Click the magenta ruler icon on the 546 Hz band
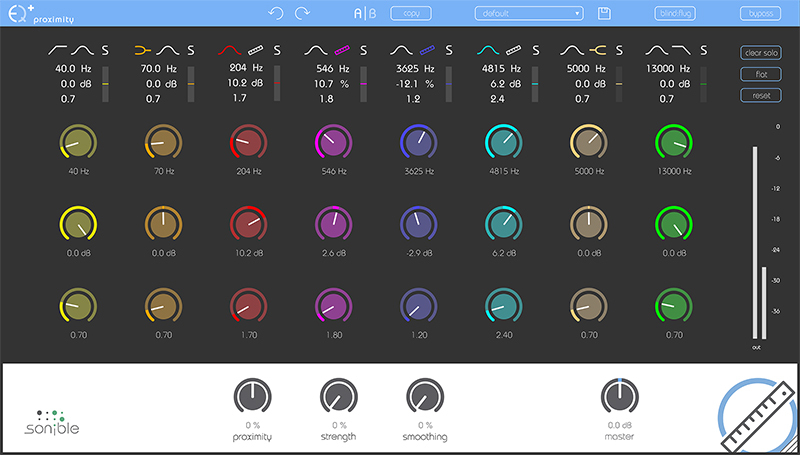 click(343, 48)
